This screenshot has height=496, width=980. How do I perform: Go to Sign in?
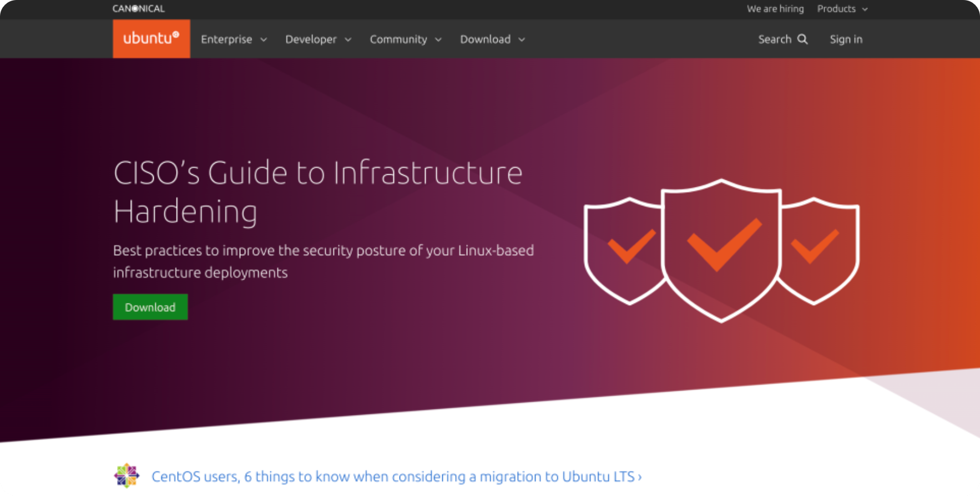pyautogui.click(x=846, y=39)
